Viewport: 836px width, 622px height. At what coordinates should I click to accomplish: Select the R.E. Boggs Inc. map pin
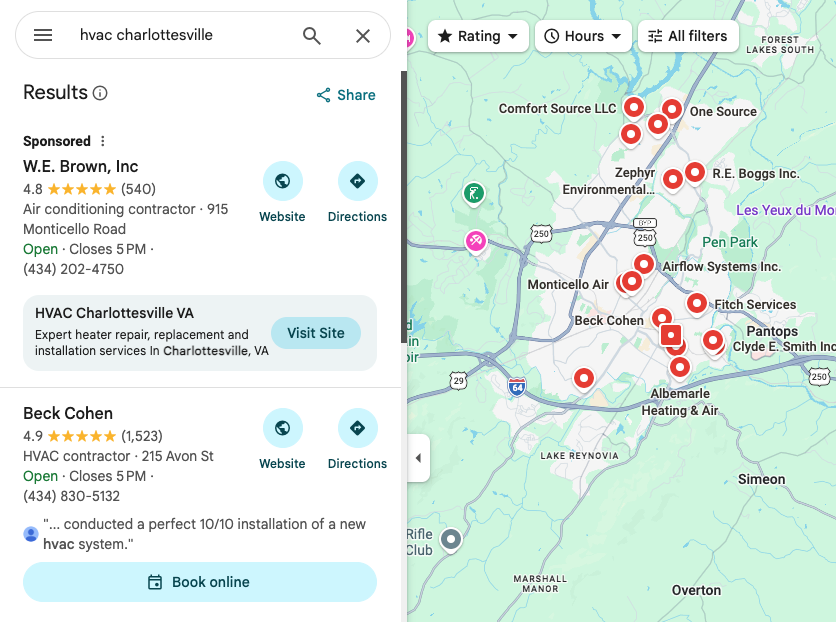pos(695,173)
